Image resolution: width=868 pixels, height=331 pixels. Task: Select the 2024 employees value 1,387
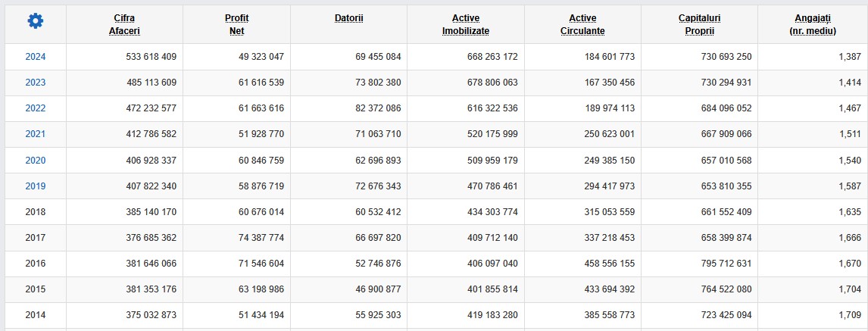[x=850, y=57]
